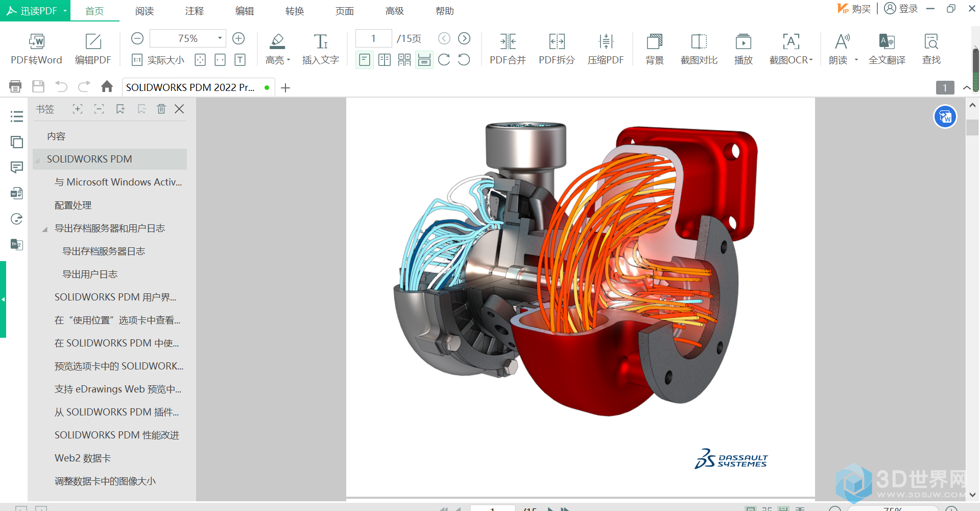Print the document with the printer icon

pos(15,86)
